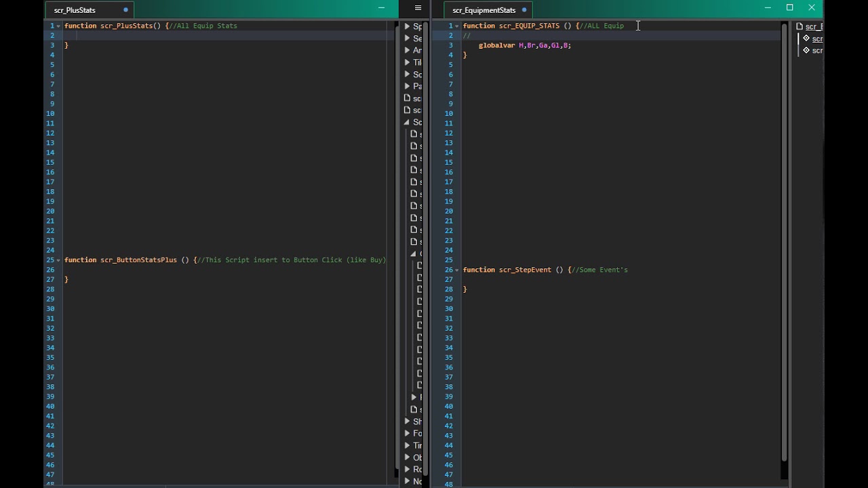The width and height of the screenshot is (868, 488).
Task: Select first function diamond icon in outline panel
Action: 806,38
